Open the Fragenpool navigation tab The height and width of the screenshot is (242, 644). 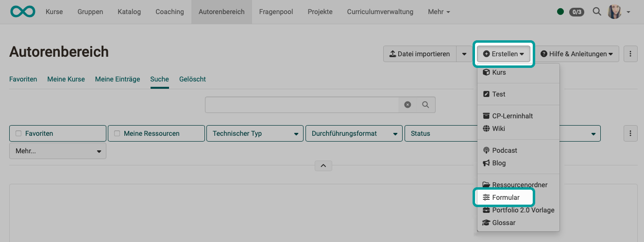[x=276, y=12]
